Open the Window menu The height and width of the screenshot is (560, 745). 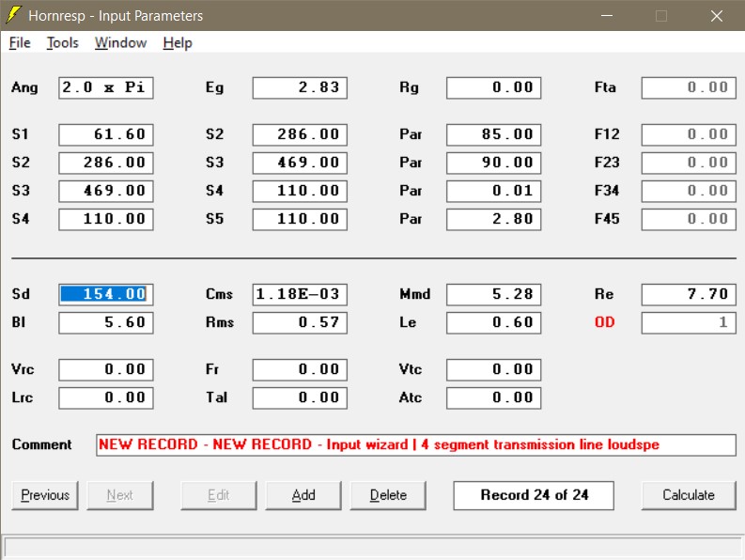120,43
